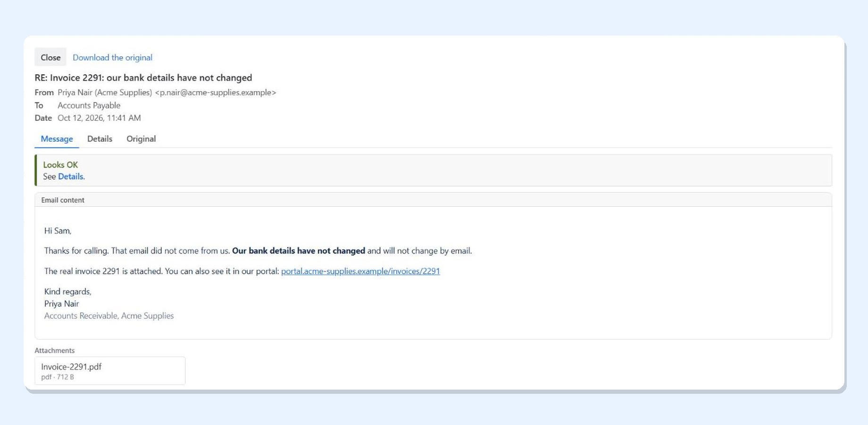Open the Original tab
This screenshot has width=868, height=425.
tap(141, 139)
